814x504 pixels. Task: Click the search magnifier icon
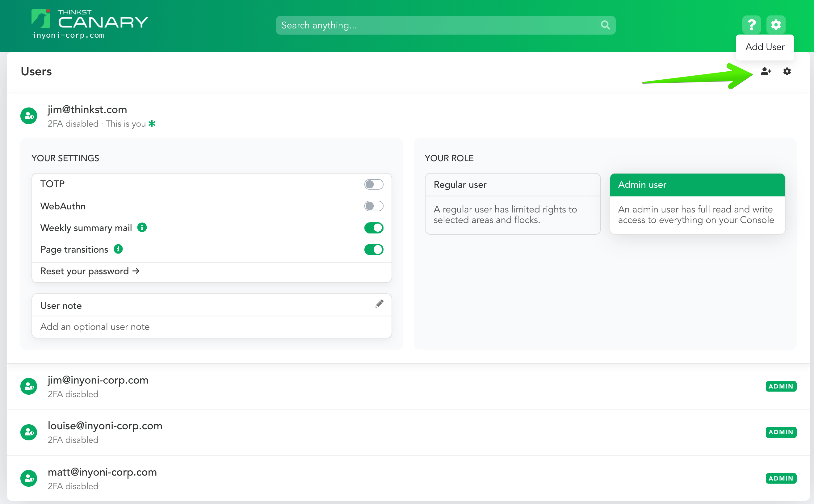coord(605,25)
